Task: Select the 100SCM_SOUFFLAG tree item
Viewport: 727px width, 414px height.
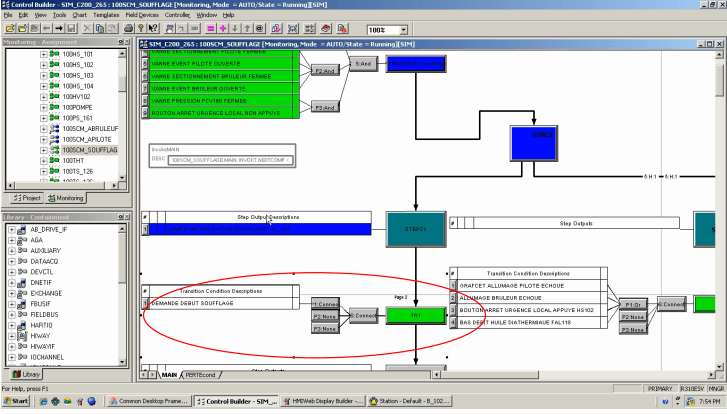Action: coord(90,150)
